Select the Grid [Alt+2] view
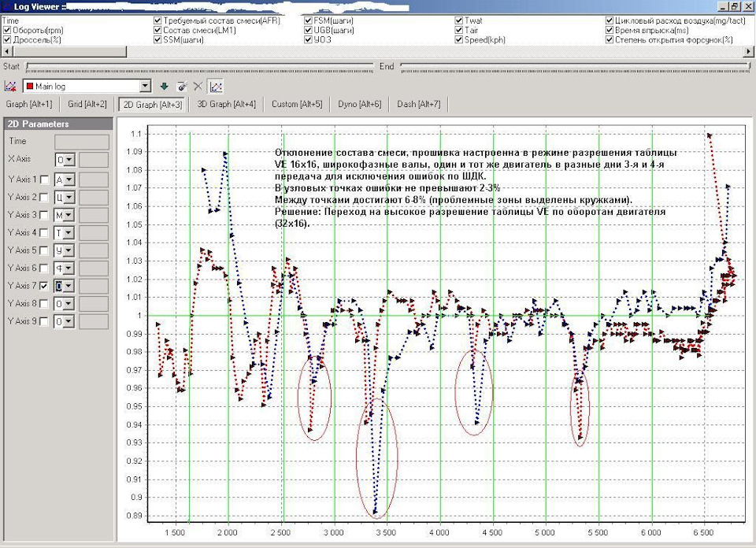 click(87, 104)
